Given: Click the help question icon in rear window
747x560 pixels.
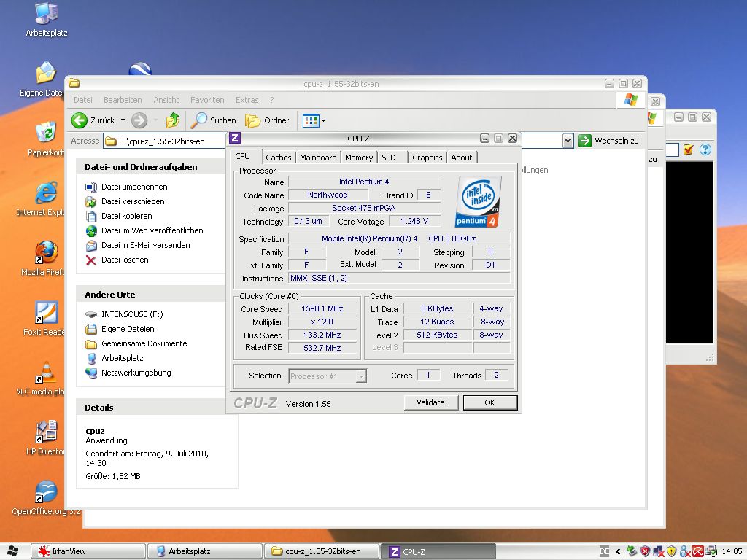Looking at the screenshot, I should (x=705, y=149).
